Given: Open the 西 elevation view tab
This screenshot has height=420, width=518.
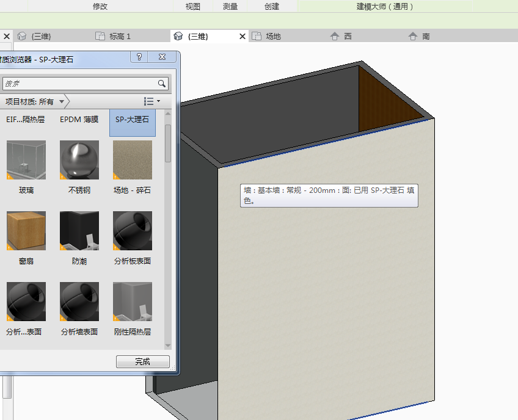Looking at the screenshot, I should (x=347, y=37).
